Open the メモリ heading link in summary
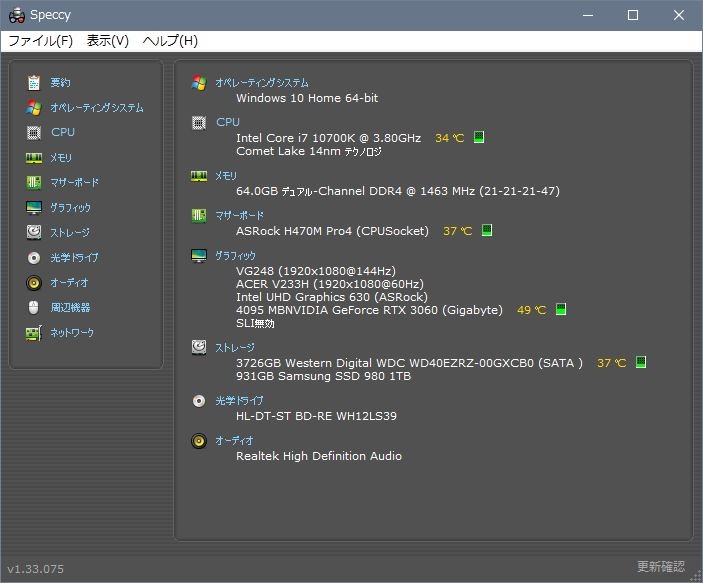Screen dimensions: 703x583 pos(226,176)
